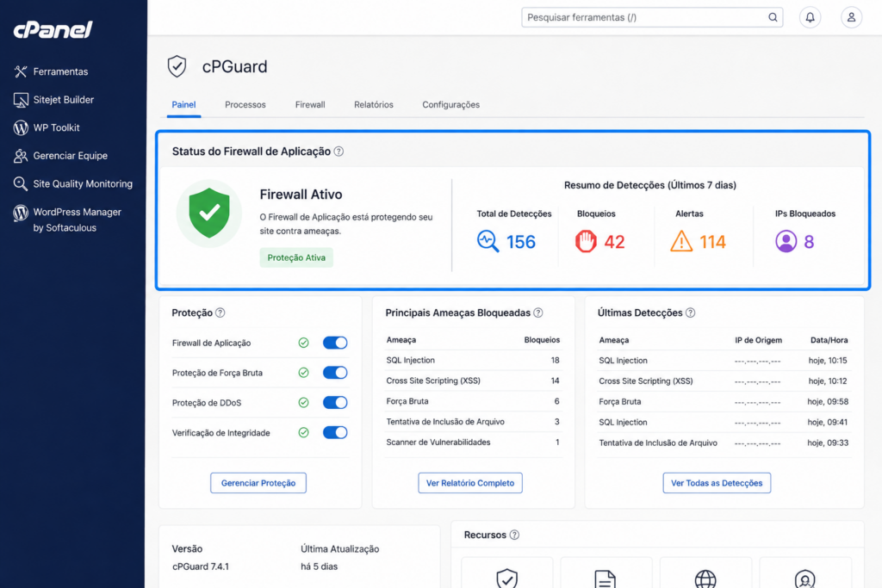Viewport: 882px width, 588px height.
Task: Switch to the Firewall tab
Action: pos(310,104)
